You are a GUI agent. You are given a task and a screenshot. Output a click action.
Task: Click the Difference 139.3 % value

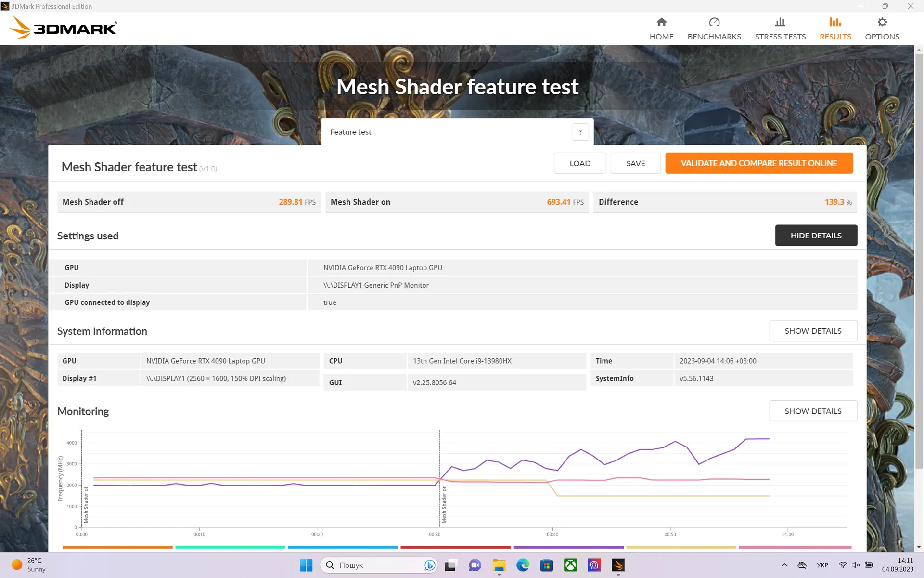click(x=725, y=202)
